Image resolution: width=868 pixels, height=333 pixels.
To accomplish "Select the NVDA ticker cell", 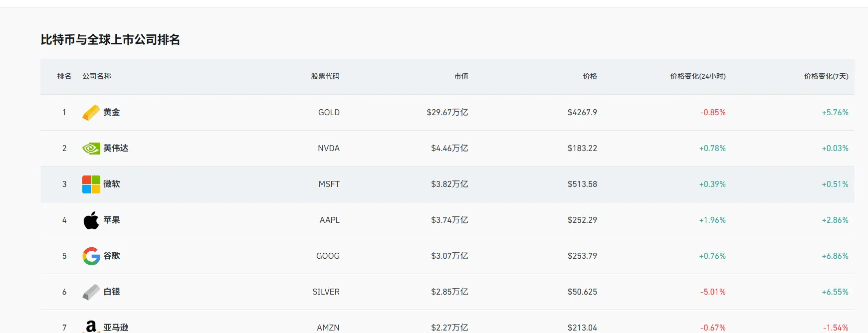I will pyautogui.click(x=329, y=149).
